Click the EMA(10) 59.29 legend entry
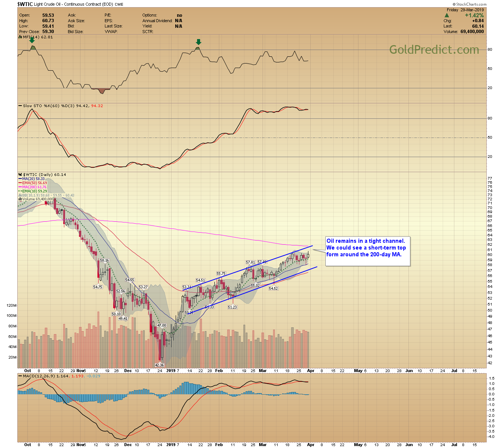 [x=32, y=191]
